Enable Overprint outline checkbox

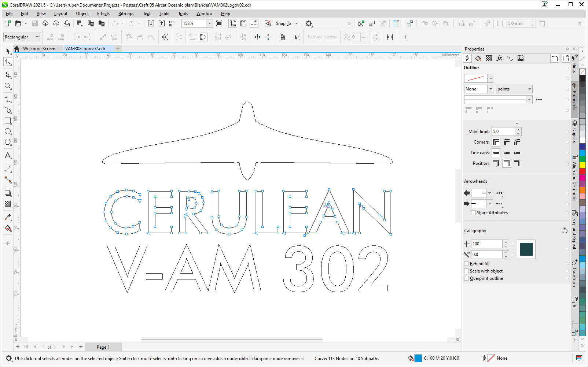(467, 278)
